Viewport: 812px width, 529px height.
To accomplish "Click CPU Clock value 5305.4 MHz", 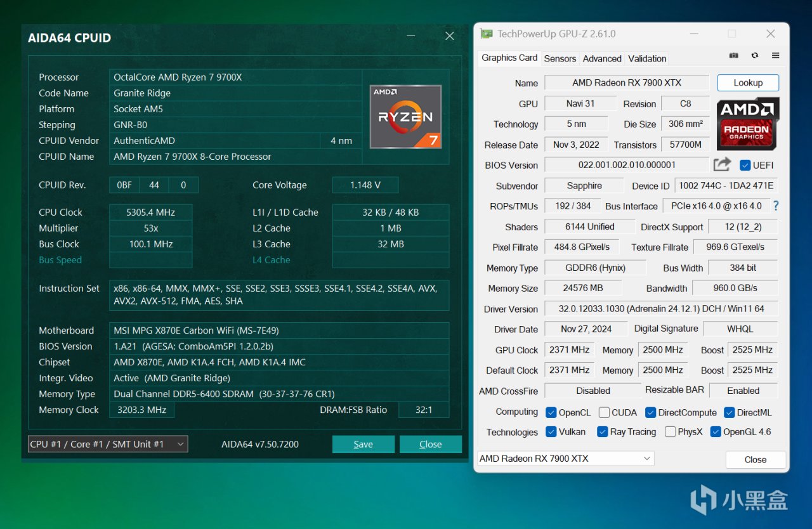I will 150,212.
